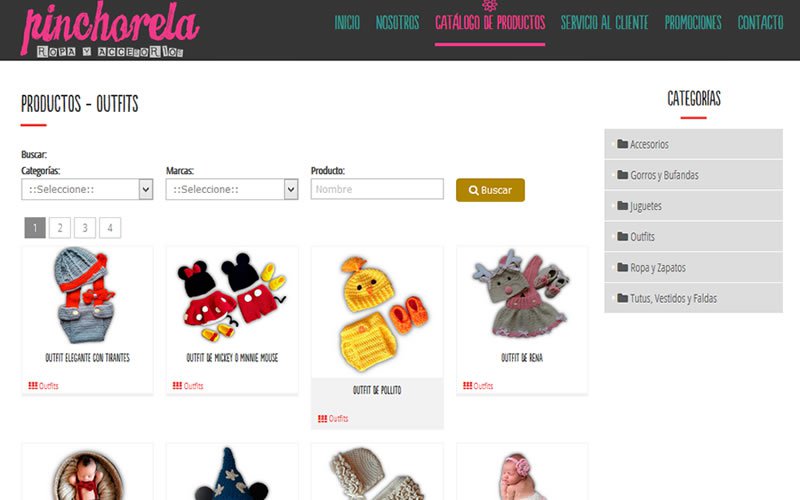Screen dimensions: 800x500
Task: Open the Promociones menu item
Action: pyautogui.click(x=693, y=22)
